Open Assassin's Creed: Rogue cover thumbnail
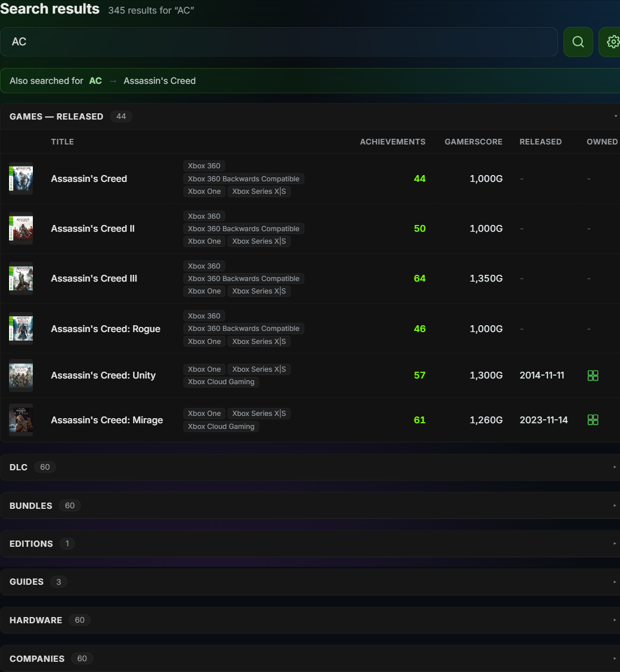This screenshot has width=620, height=672. tap(21, 329)
